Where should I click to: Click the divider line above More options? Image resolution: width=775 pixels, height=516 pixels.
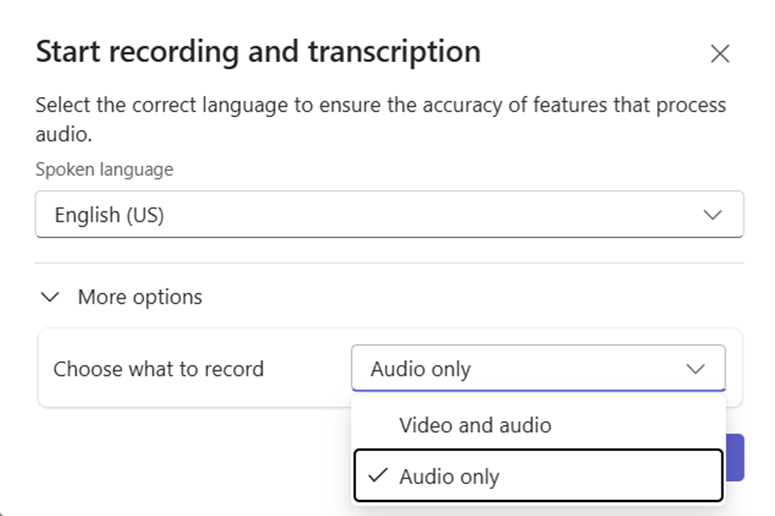click(x=389, y=263)
